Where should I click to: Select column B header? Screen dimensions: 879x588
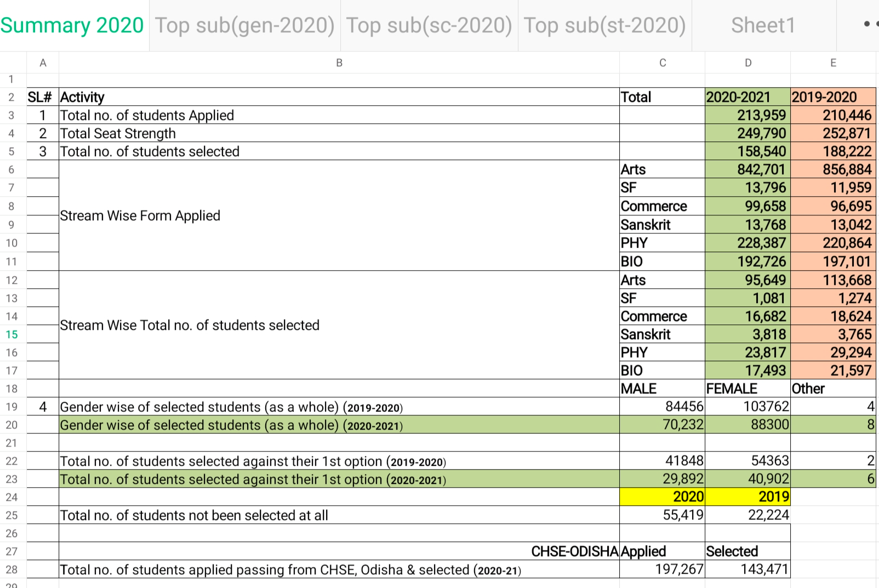[339, 62]
